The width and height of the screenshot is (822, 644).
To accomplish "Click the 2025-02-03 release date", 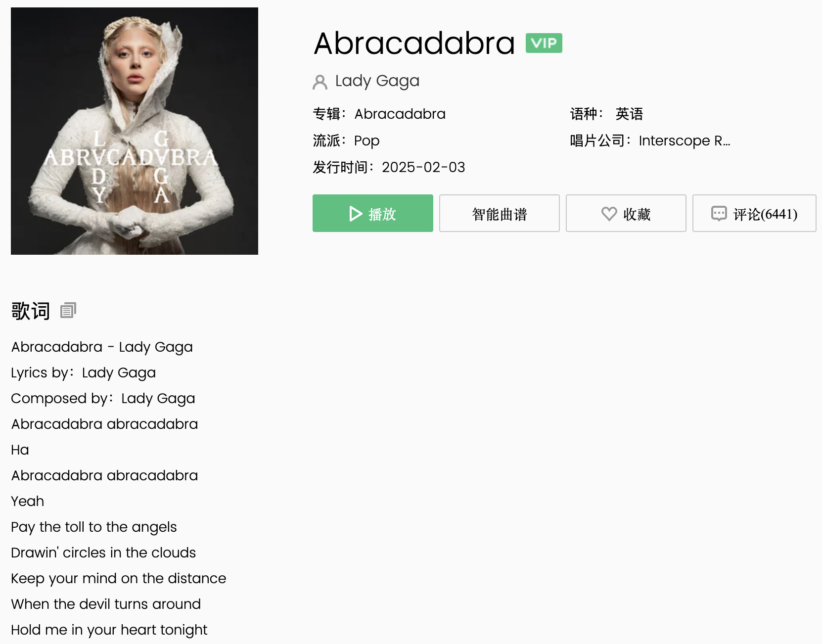I will tap(423, 167).
